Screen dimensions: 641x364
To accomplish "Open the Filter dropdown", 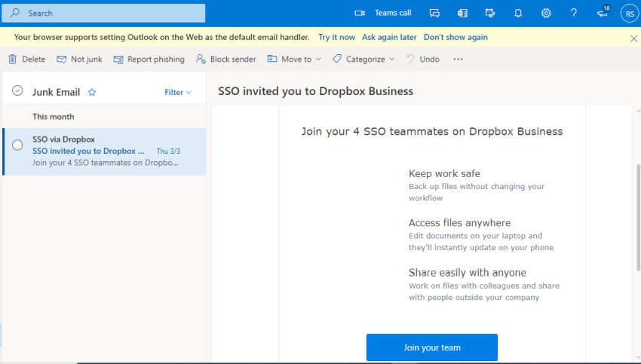I will tap(178, 93).
